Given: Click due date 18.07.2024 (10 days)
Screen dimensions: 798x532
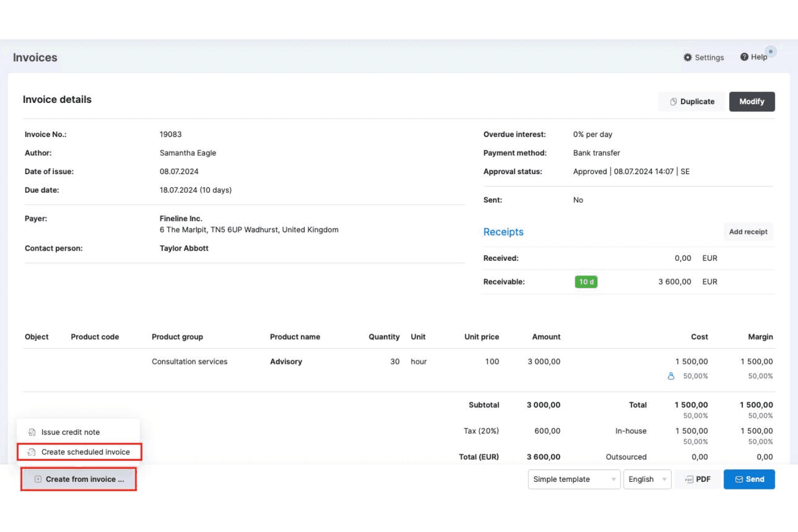Looking at the screenshot, I should (x=196, y=190).
